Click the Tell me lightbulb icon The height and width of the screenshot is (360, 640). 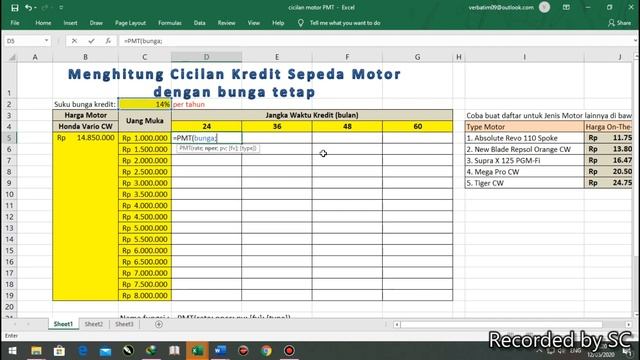click(x=300, y=23)
